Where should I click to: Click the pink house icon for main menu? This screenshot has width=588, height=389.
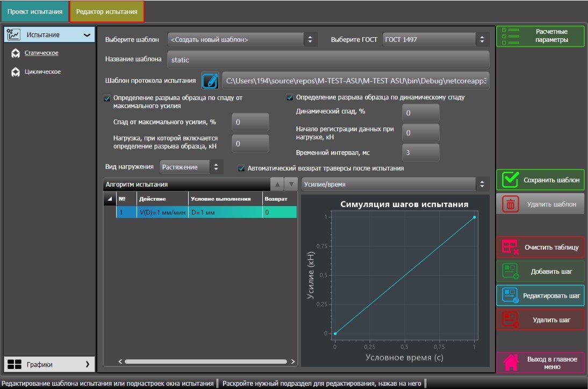tap(511, 362)
